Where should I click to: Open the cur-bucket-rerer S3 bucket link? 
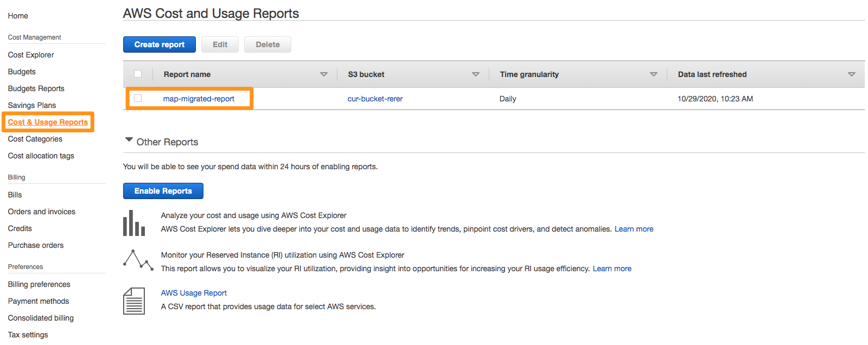click(375, 99)
